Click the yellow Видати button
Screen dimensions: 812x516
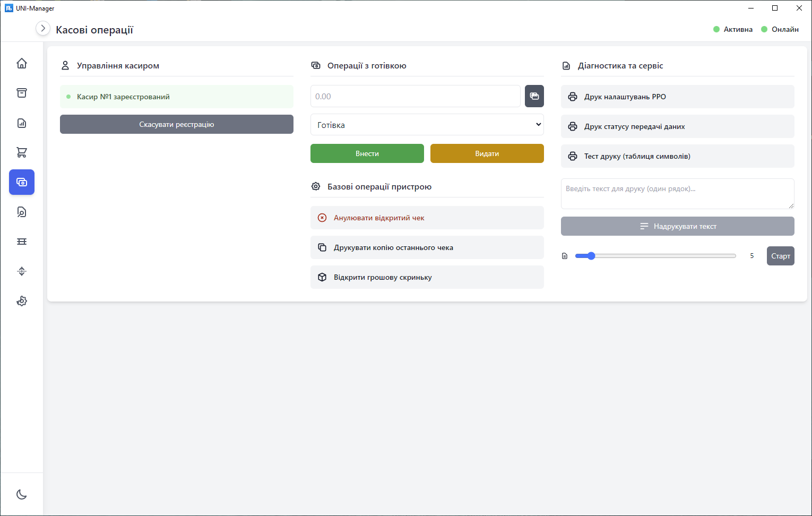487,153
